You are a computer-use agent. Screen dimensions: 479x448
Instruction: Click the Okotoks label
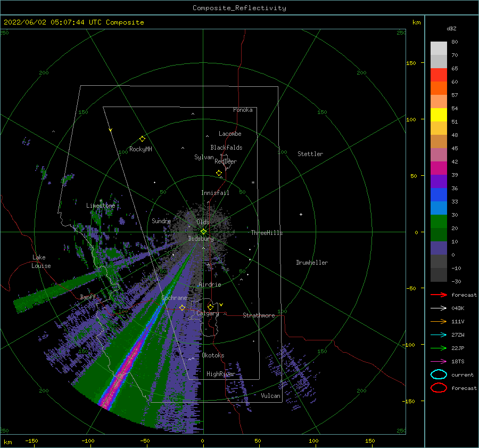point(213,355)
